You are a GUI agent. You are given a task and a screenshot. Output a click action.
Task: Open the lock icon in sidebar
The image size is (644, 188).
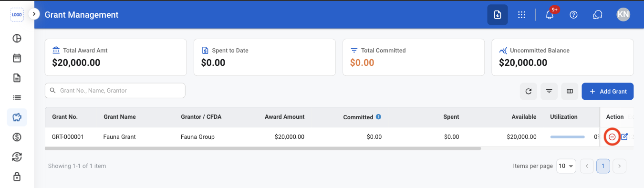tap(17, 176)
